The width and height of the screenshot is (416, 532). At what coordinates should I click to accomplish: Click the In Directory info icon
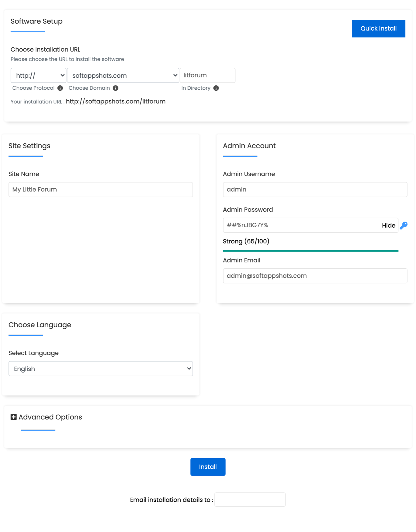[216, 88]
